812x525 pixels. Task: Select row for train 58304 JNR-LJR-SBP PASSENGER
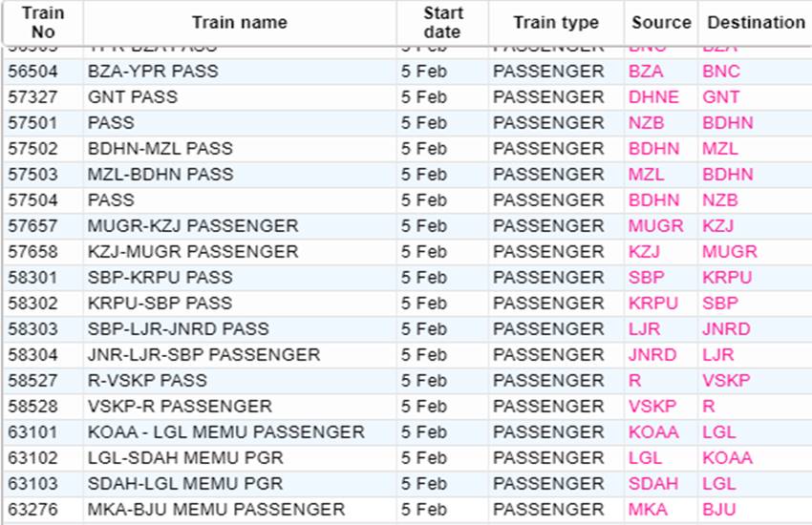407,355
